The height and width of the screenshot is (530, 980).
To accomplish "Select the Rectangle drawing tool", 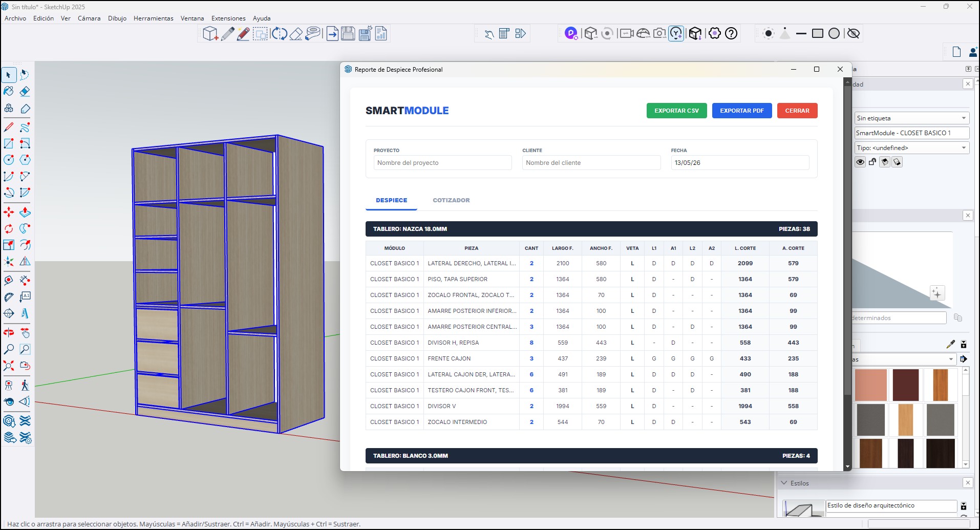I will point(9,143).
